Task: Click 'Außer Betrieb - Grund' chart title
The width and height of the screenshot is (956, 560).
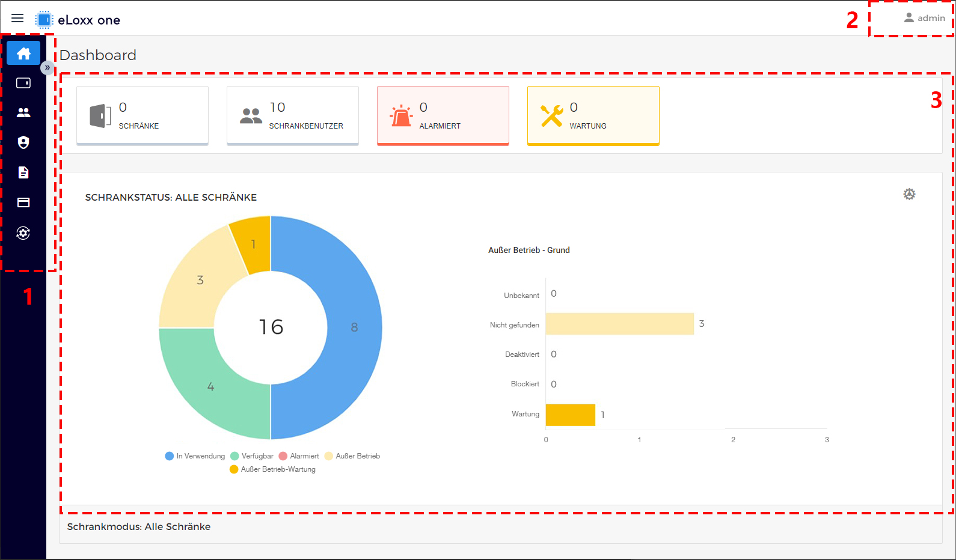Action: pyautogui.click(x=529, y=250)
